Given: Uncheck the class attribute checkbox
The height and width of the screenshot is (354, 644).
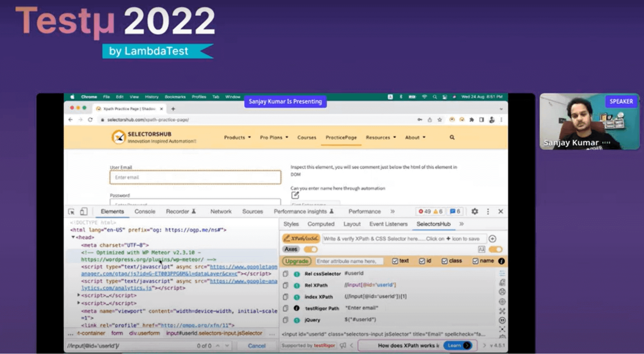Looking at the screenshot, I should click(x=445, y=261).
